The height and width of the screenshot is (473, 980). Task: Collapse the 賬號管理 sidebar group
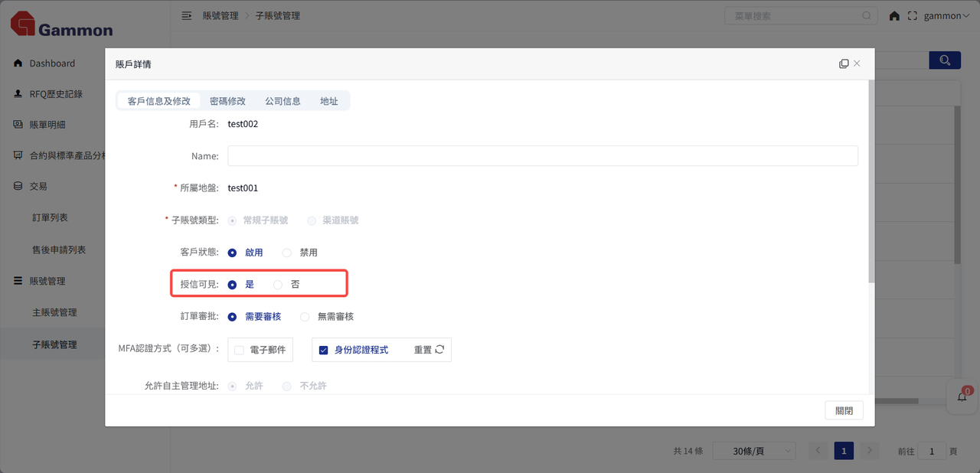(47, 281)
